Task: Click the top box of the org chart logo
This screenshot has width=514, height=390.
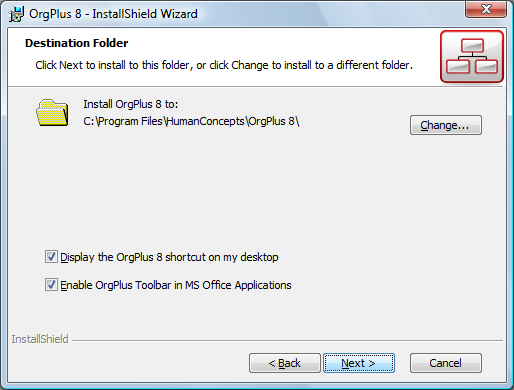Action: (x=472, y=46)
